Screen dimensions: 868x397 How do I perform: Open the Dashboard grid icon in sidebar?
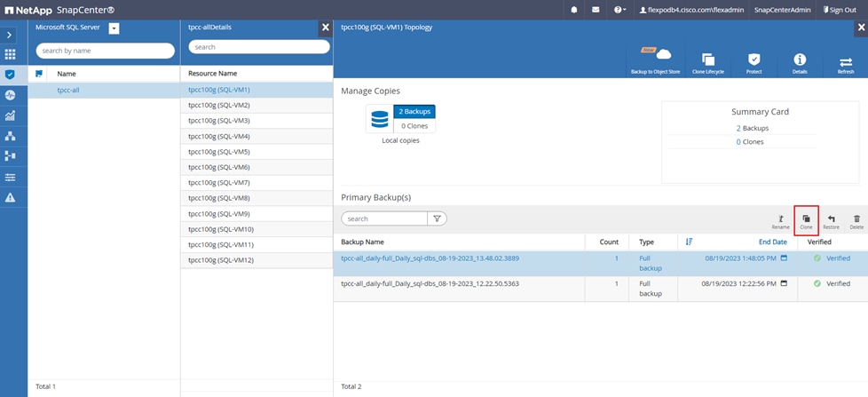click(x=10, y=54)
